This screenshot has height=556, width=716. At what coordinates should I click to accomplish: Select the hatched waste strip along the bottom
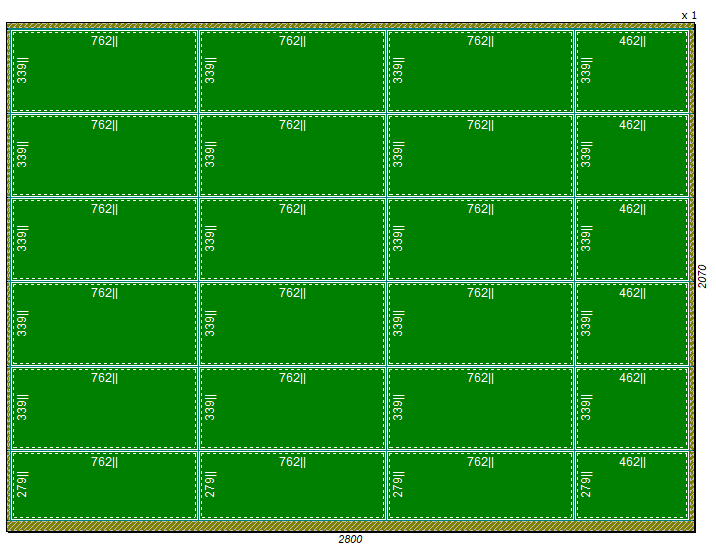[x=350, y=525]
